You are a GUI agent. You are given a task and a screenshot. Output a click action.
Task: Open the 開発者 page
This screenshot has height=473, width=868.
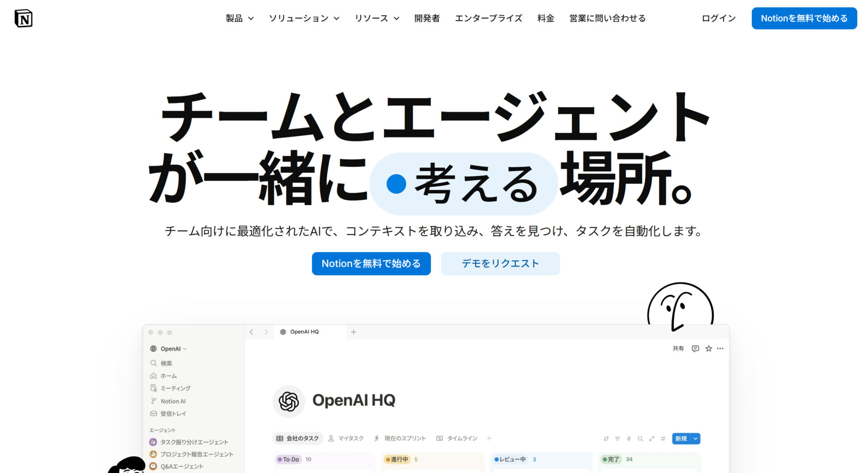(x=427, y=19)
